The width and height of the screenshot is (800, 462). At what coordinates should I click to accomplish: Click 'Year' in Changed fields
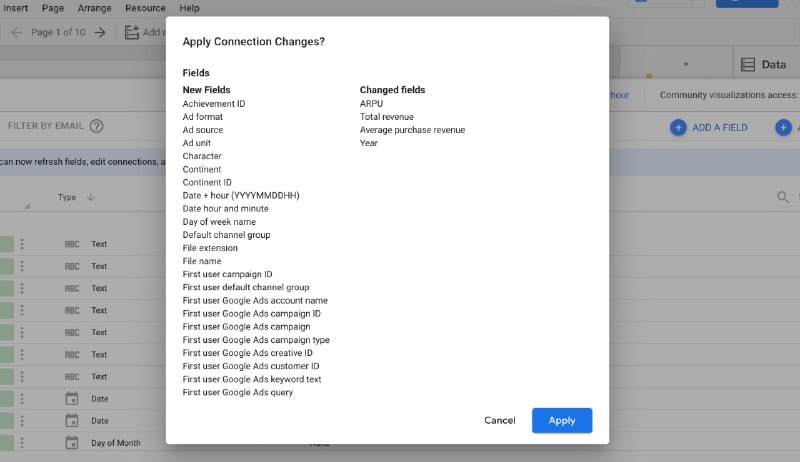368,143
